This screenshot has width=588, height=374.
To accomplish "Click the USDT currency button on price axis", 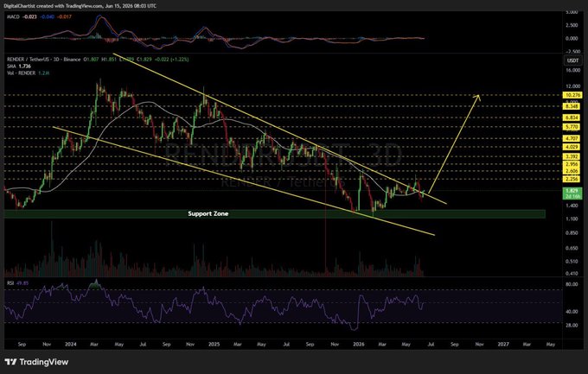I will point(572,60).
